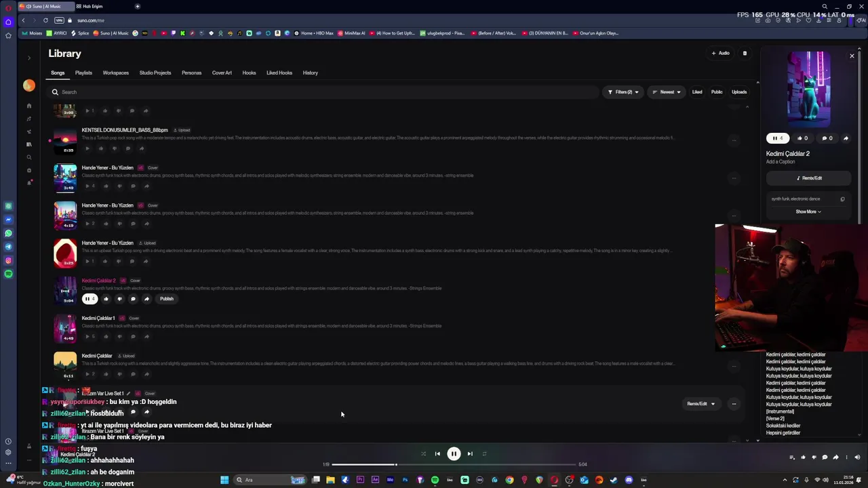Screen dimensions: 868x488
Task: Publish the Kedimi Çaldılar 2 song
Action: click(167, 299)
